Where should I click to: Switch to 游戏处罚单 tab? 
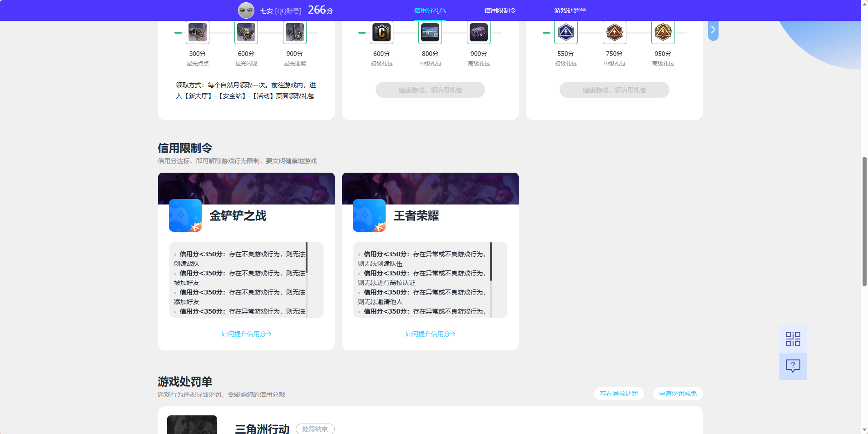point(570,10)
